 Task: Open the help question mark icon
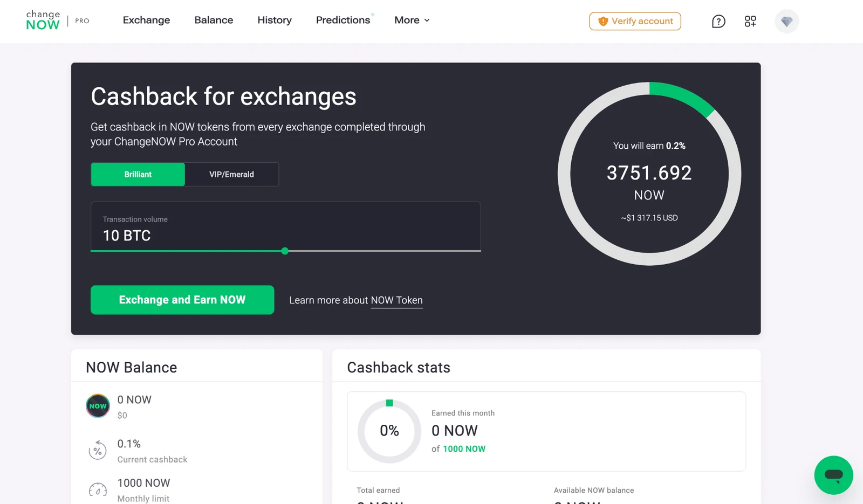click(718, 21)
